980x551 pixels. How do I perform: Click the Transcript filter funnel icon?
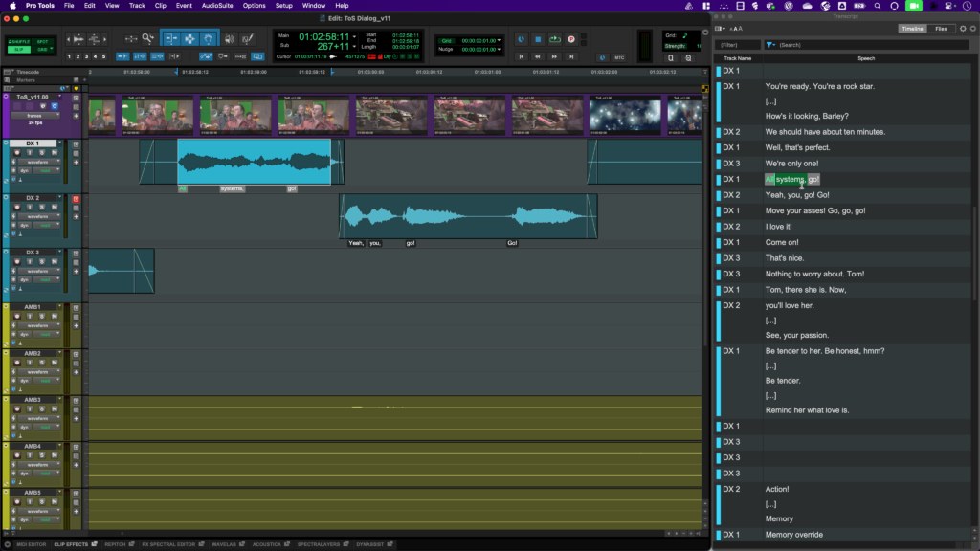[x=770, y=45]
